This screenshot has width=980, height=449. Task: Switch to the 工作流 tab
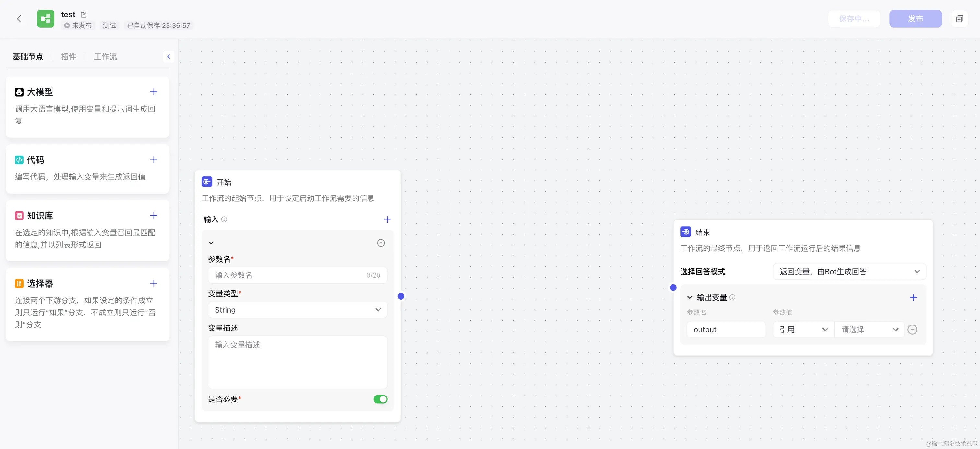coord(105,57)
